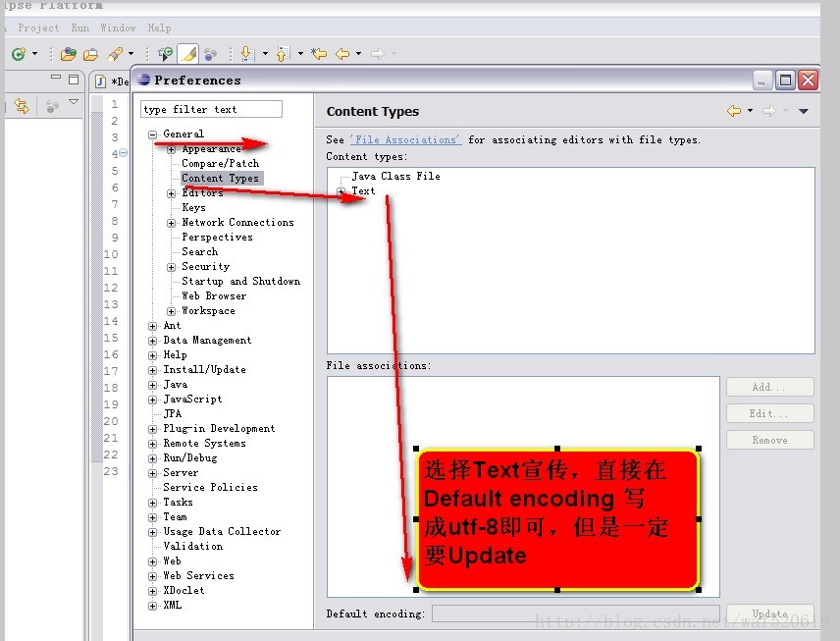Click fold marker beside editor line 4

[124, 153]
